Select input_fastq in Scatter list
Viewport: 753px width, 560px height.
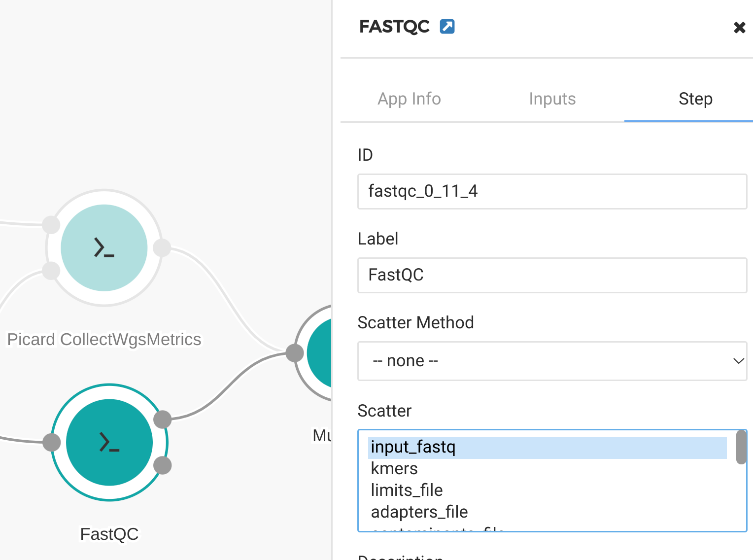pyautogui.click(x=547, y=448)
